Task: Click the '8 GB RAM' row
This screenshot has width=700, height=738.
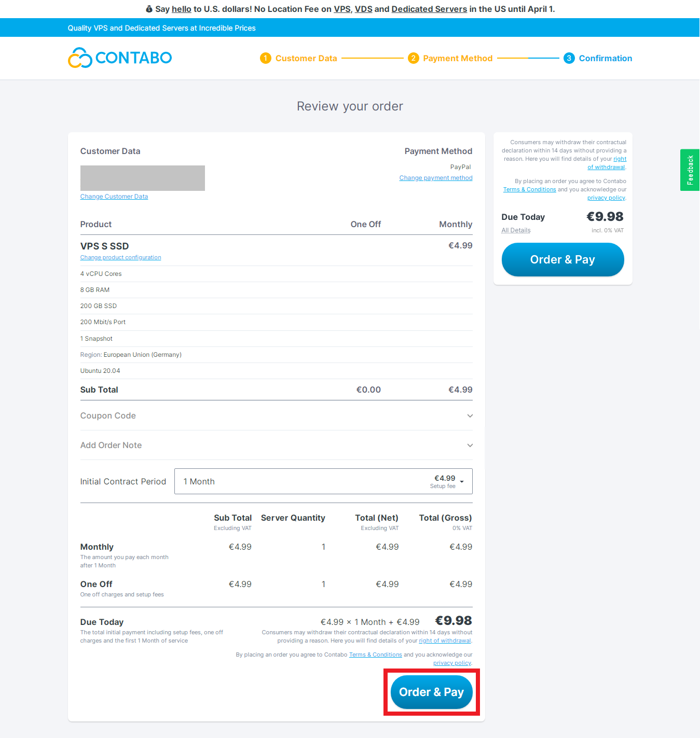Action: click(x=277, y=290)
